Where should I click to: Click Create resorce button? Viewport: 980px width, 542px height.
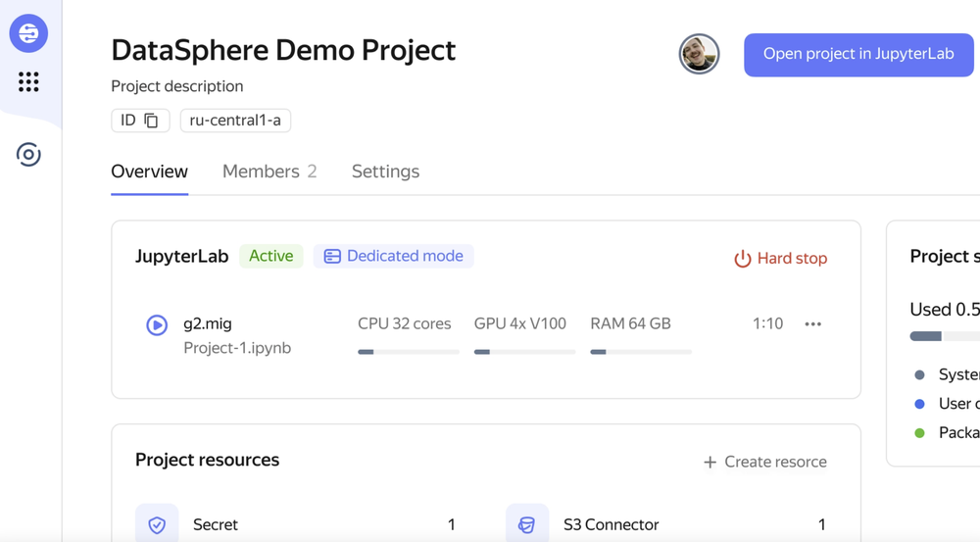point(765,462)
